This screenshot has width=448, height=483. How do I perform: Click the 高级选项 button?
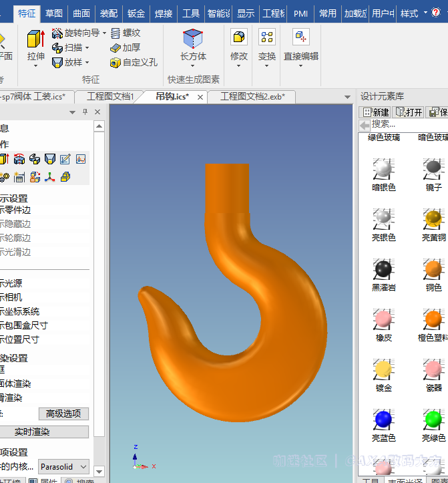click(63, 414)
